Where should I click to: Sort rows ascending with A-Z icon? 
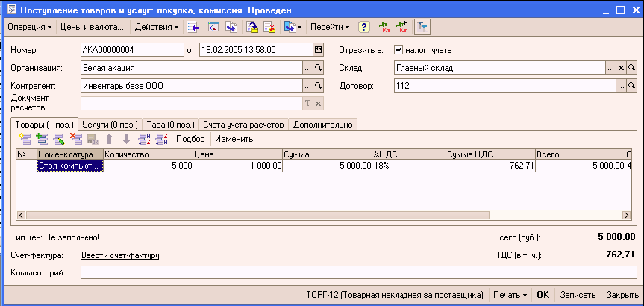(144, 139)
